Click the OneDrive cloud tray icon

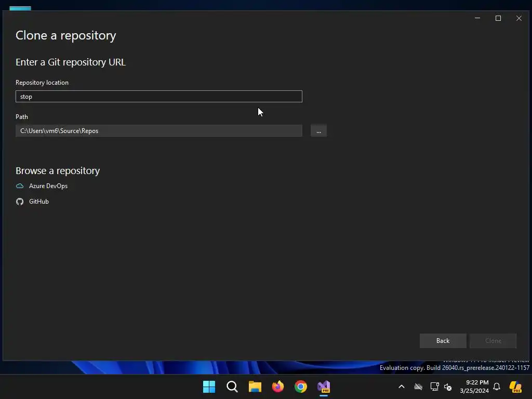[x=418, y=387]
